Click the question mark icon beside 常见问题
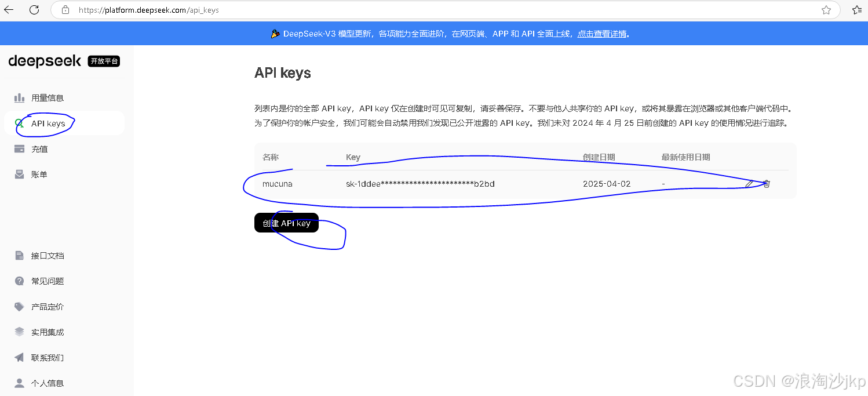This screenshot has width=868, height=396. tap(20, 281)
